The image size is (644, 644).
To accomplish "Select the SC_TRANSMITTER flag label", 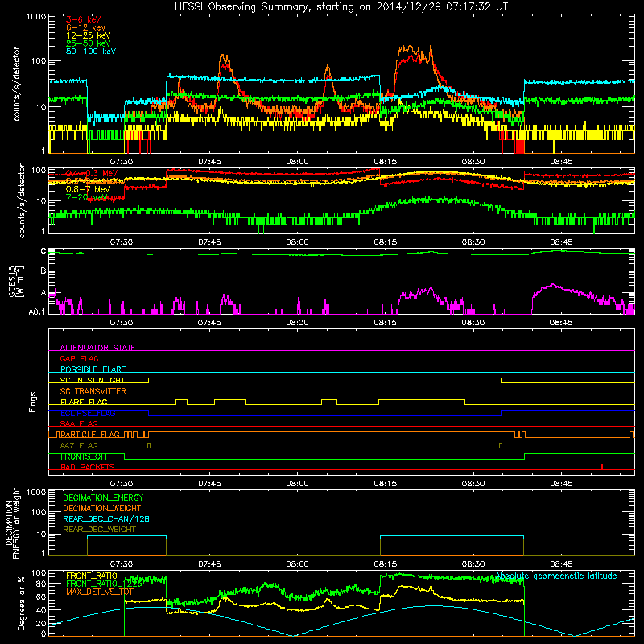I will tap(93, 391).
